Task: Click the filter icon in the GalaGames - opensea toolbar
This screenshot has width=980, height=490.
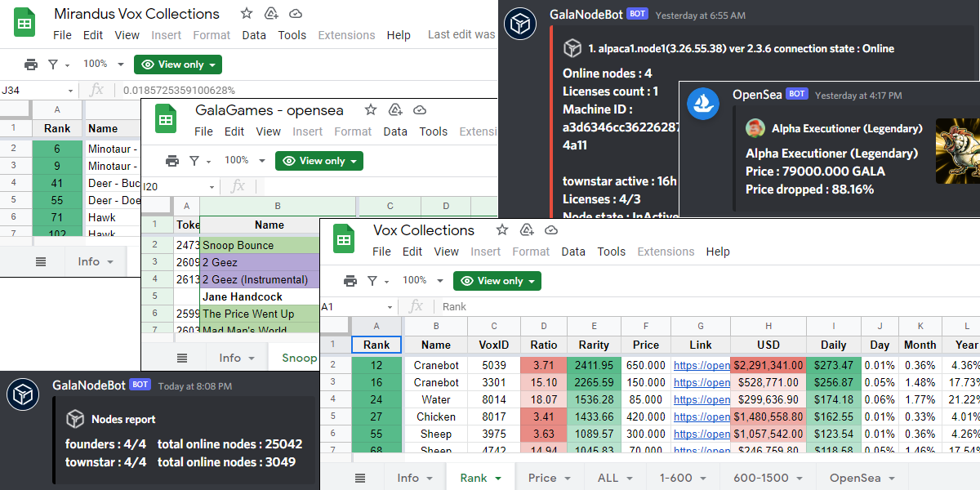Action: tap(194, 161)
